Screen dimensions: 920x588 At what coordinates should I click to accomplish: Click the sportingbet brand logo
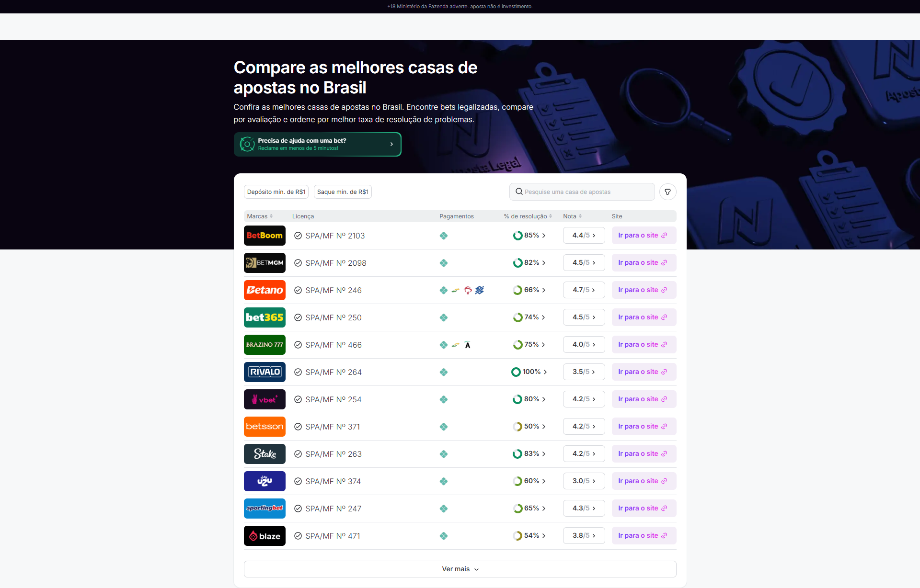[x=264, y=509]
